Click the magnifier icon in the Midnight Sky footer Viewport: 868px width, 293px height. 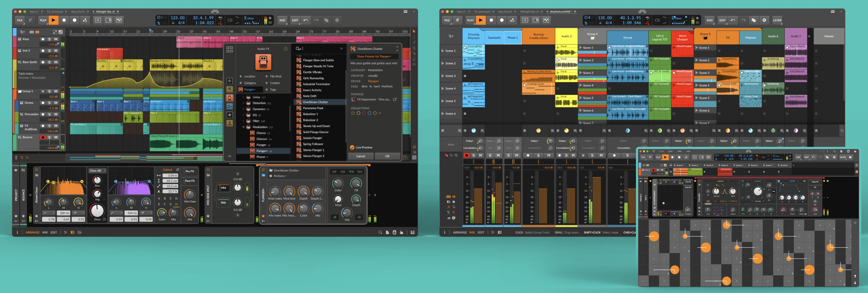point(380,232)
